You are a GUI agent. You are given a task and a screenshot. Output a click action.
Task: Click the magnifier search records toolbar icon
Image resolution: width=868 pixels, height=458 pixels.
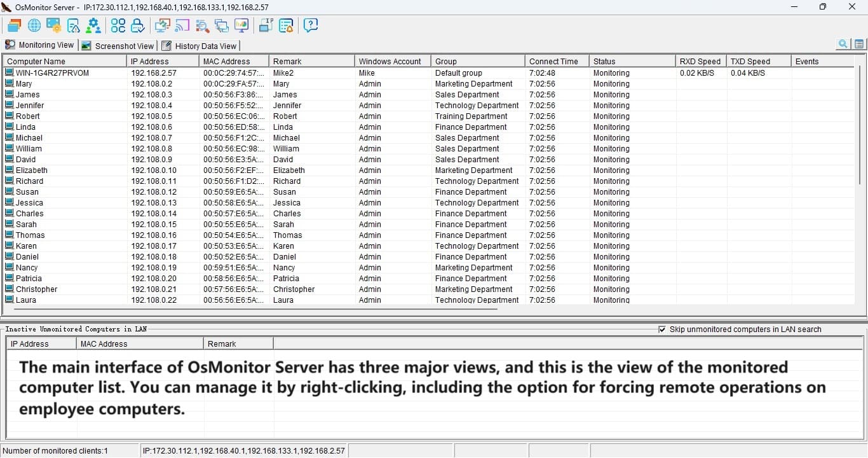(x=202, y=25)
